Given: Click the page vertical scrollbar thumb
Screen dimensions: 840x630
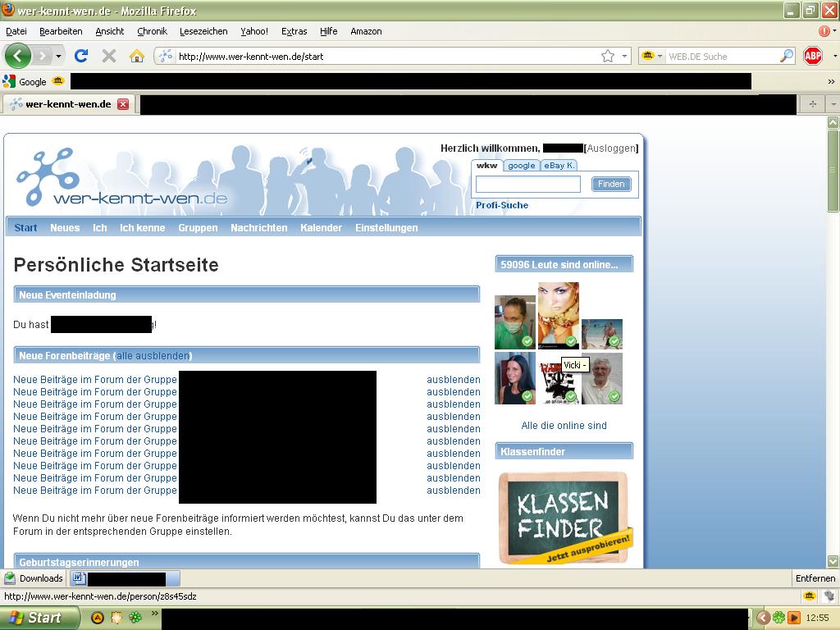Looking at the screenshot, I should pyautogui.click(x=833, y=171).
